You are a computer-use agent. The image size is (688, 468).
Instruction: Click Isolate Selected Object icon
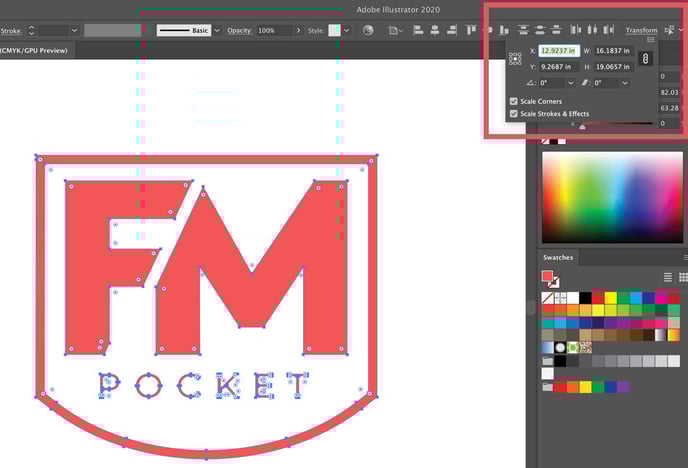669,30
